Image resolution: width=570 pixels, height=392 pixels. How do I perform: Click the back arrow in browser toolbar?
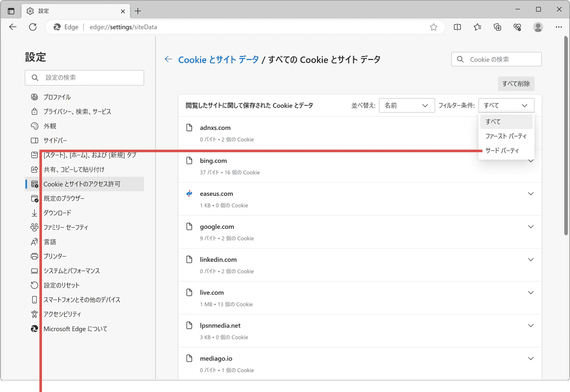click(13, 27)
